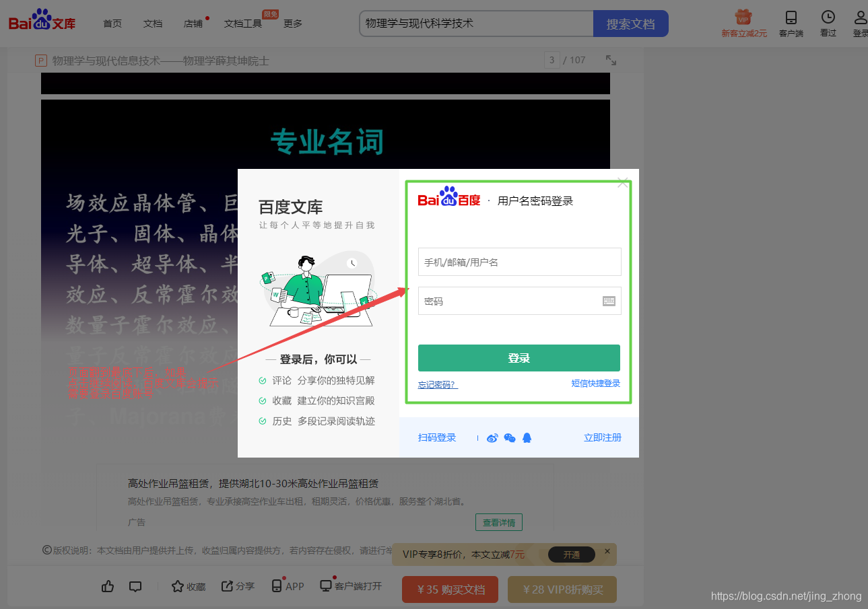The image size is (868, 609).
Task: Click the 分享 share icon
Action: coord(227,586)
